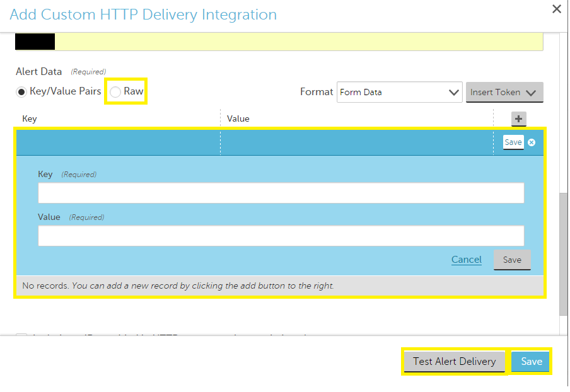
Task: Click the Value column header
Action: coord(238,118)
